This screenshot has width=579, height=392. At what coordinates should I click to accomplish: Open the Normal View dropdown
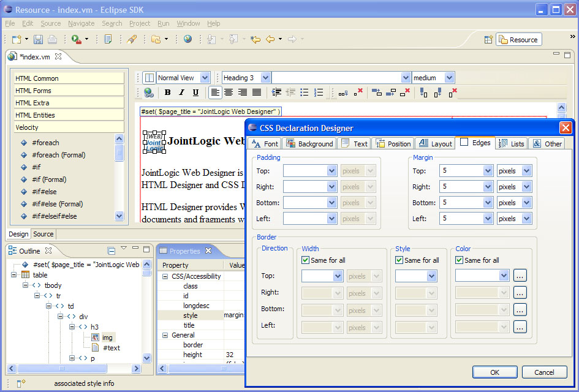pos(205,78)
